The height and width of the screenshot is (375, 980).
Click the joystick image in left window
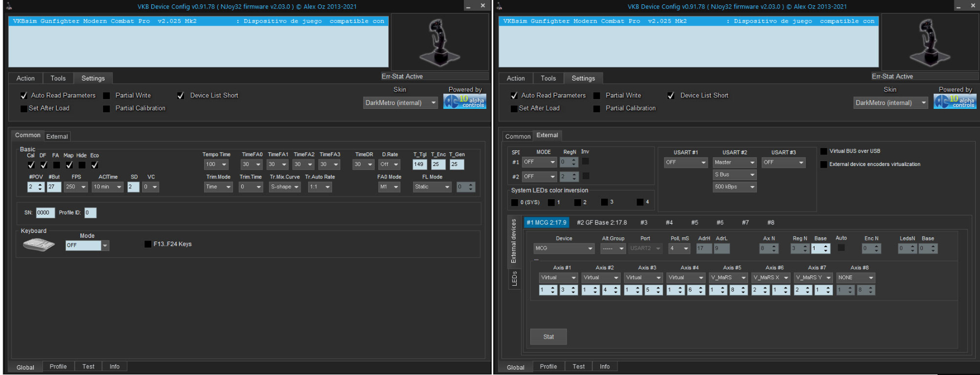pyautogui.click(x=439, y=42)
